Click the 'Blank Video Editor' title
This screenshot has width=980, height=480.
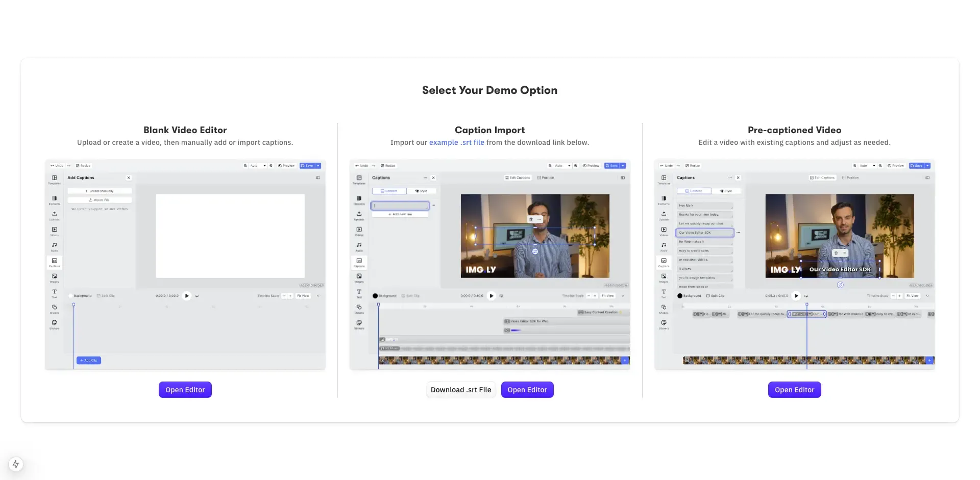pos(185,130)
